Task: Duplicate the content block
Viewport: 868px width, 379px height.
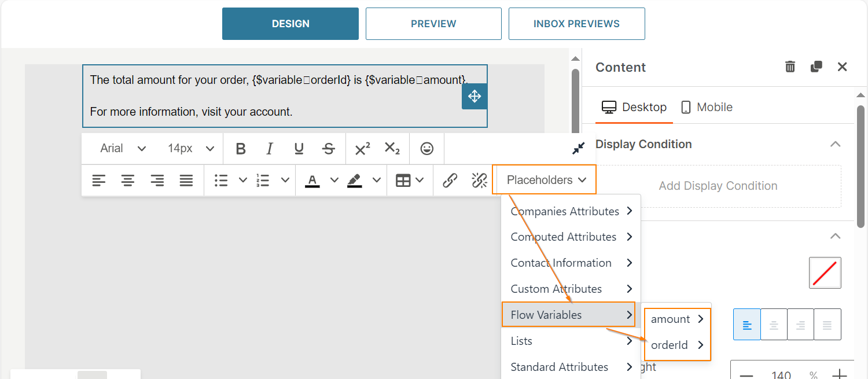Action: tap(816, 67)
